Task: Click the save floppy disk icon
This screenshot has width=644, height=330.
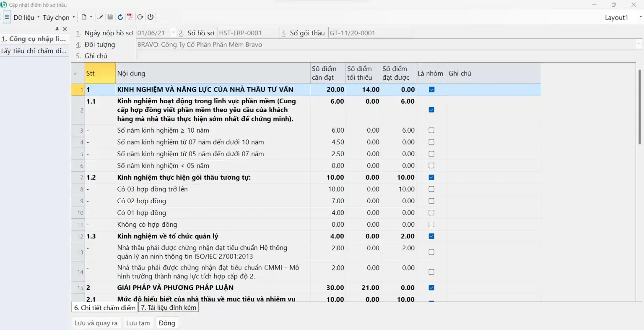Action: click(110, 17)
